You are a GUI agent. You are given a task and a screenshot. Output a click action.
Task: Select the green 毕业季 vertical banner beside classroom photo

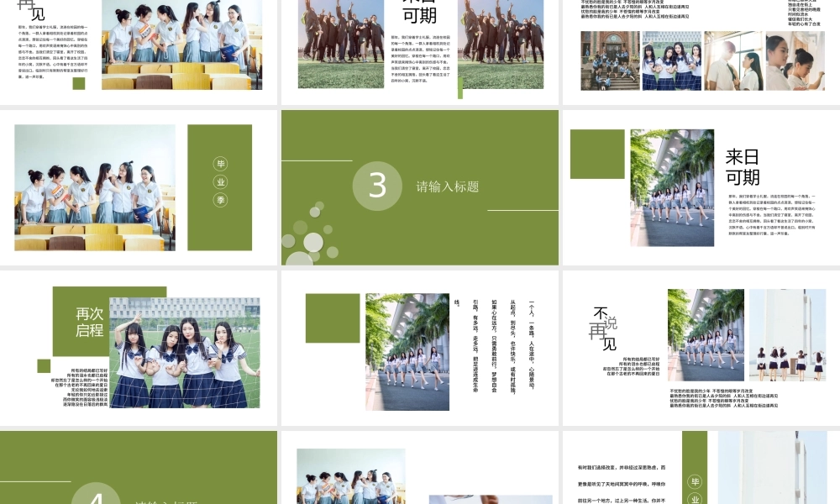(x=219, y=187)
